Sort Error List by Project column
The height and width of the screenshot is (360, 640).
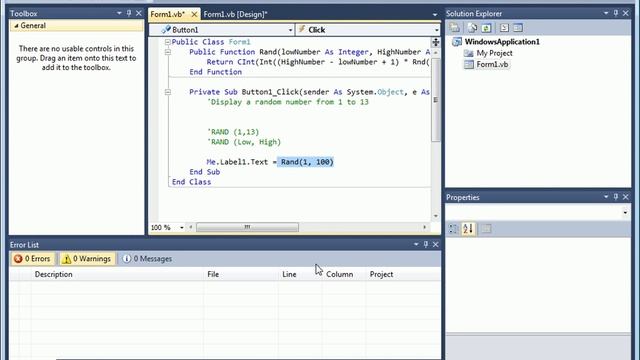pyautogui.click(x=403, y=274)
